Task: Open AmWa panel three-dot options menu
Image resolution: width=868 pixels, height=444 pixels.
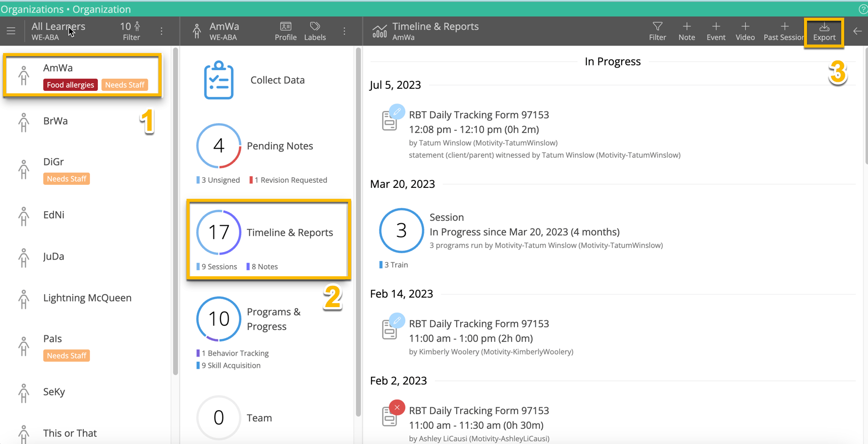Action: [x=345, y=31]
